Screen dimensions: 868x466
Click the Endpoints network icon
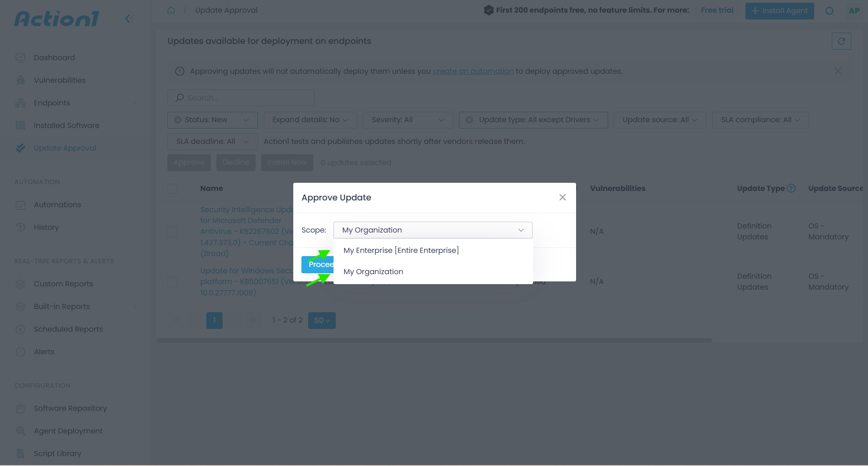pos(20,103)
